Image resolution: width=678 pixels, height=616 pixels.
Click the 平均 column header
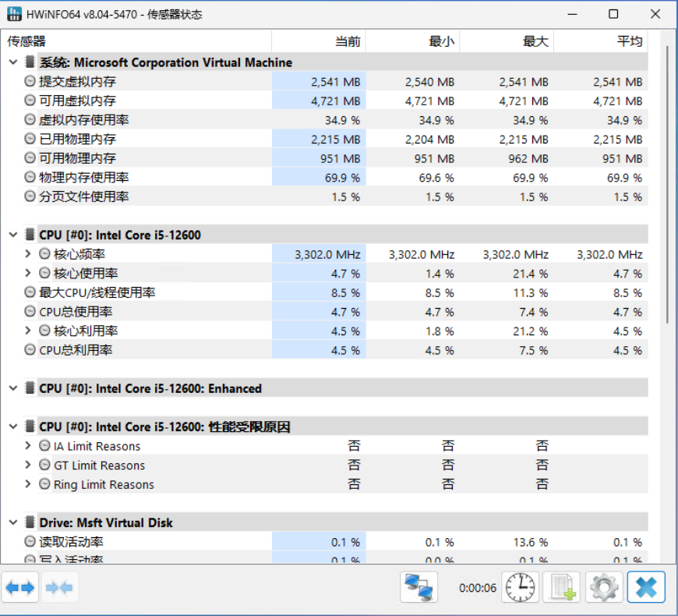pyautogui.click(x=601, y=41)
